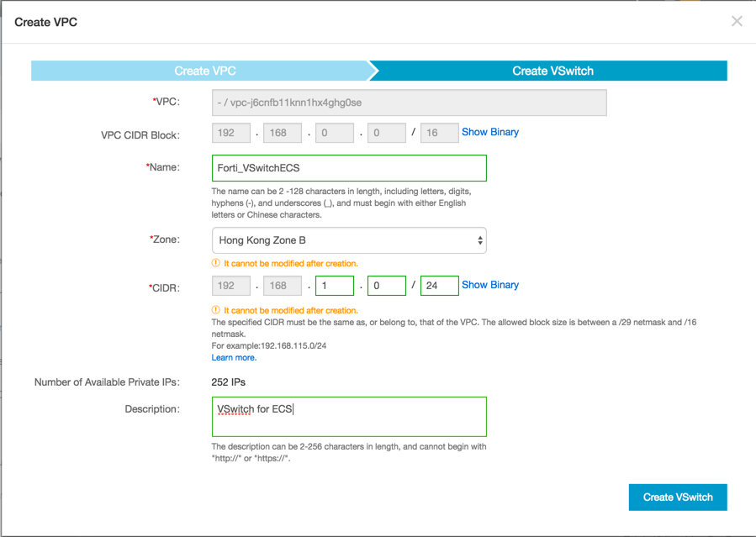Viewport: 756px width, 537px height.
Task: Click the disabled CIDR second octet 168
Action: [283, 286]
